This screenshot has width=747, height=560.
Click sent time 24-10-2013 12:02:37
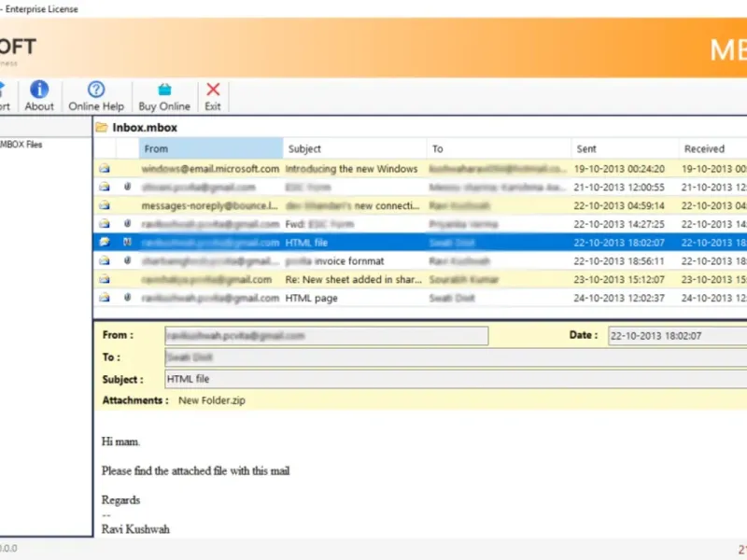click(x=619, y=298)
